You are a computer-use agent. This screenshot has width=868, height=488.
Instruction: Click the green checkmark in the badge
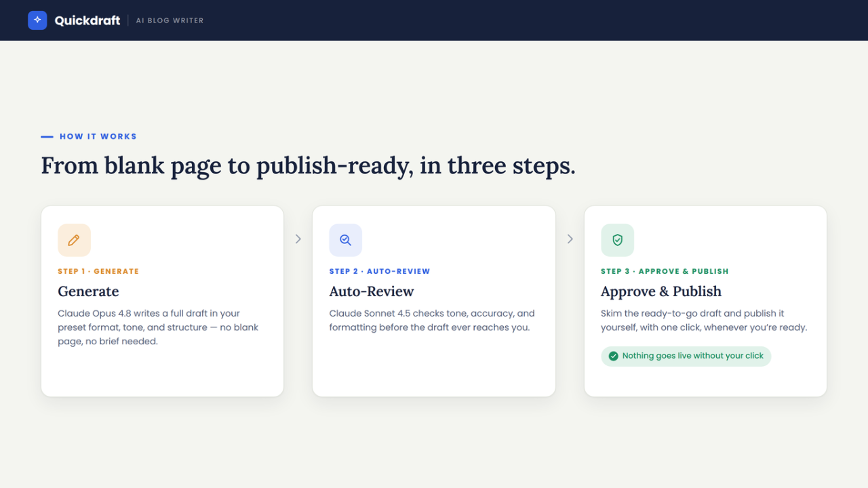click(613, 356)
